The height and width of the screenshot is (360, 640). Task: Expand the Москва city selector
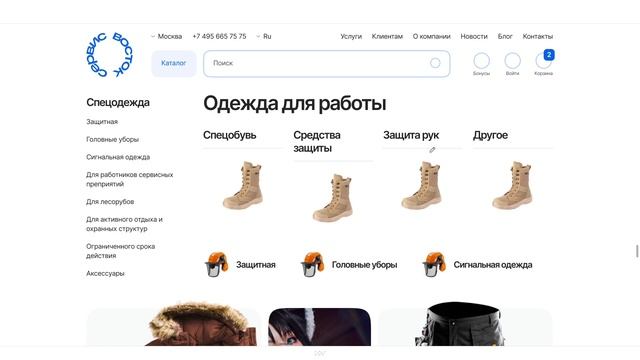(166, 36)
